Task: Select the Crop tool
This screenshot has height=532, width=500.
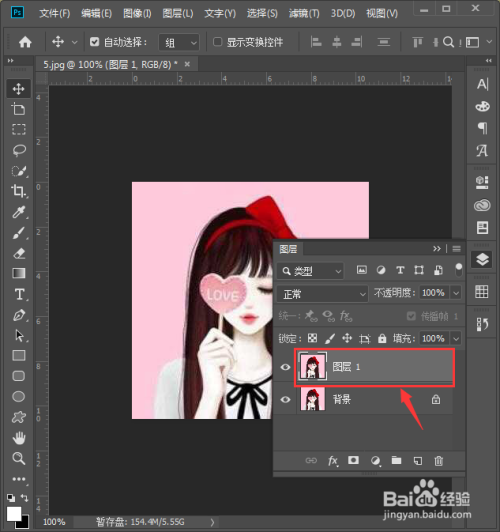Action: point(18,191)
